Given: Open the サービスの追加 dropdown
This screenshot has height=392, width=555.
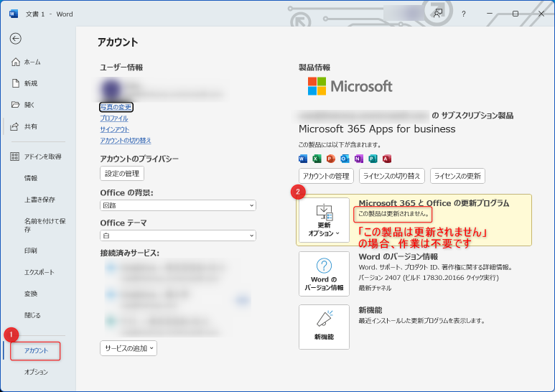Looking at the screenshot, I should (x=129, y=348).
